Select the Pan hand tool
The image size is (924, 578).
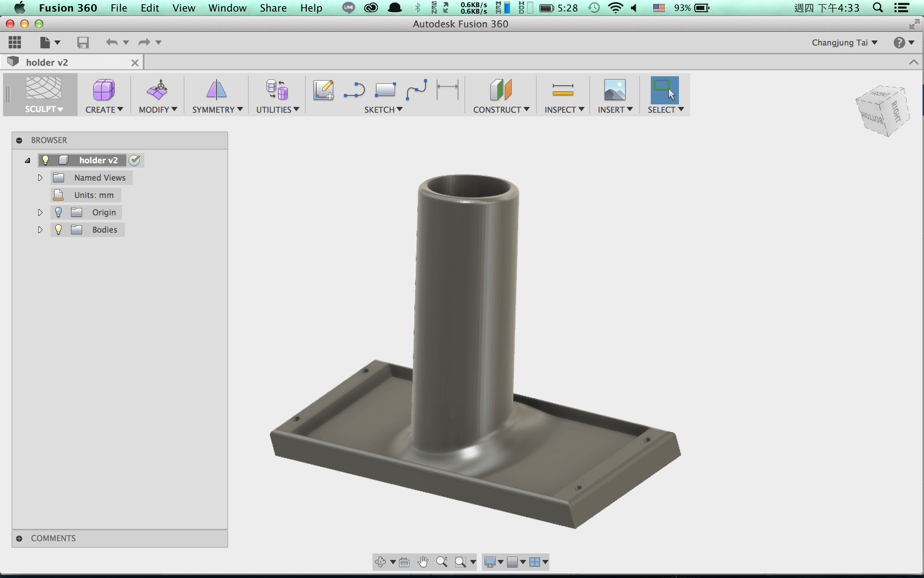(x=423, y=561)
